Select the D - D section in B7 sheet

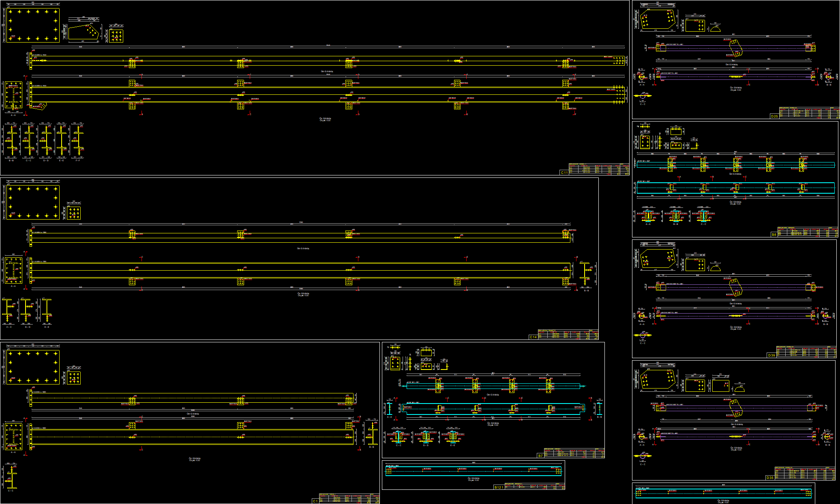coord(426,437)
